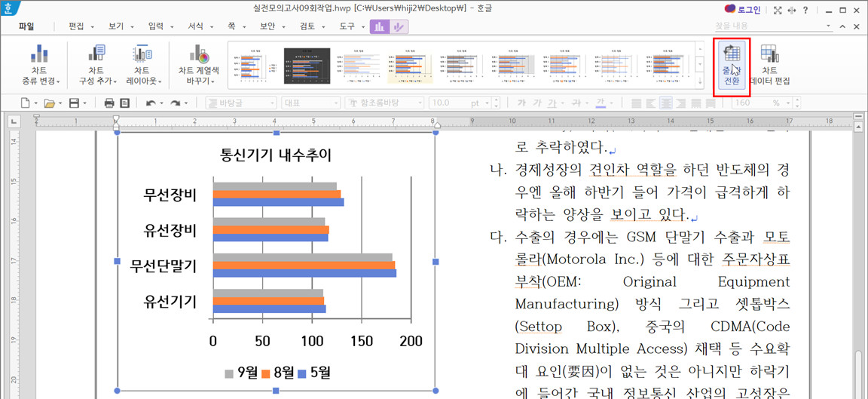Toggle distribute alignment
The image size is (868, 399).
(696, 103)
